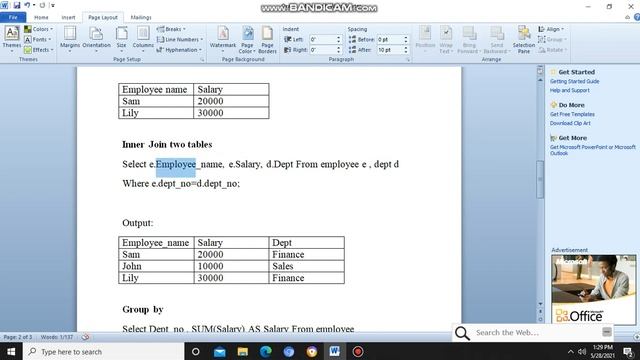Switch to the Mailings tab
The image size is (640, 360).
(x=141, y=18)
